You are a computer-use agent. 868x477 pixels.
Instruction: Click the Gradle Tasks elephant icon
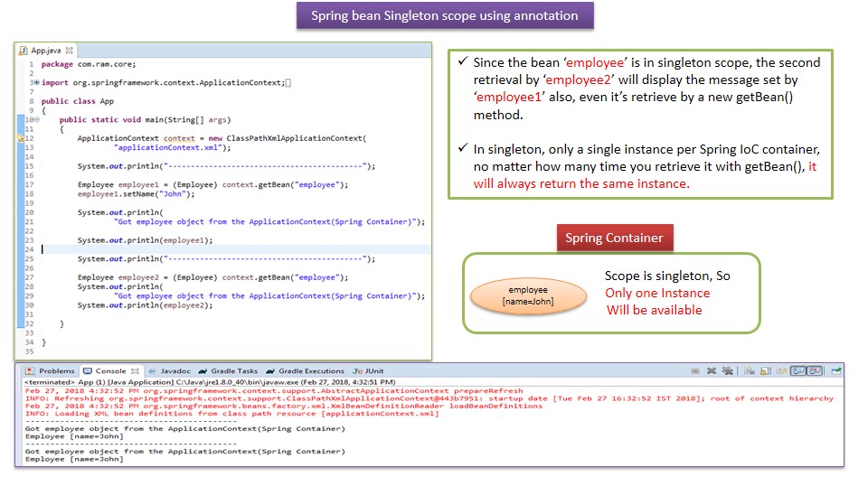(203, 371)
